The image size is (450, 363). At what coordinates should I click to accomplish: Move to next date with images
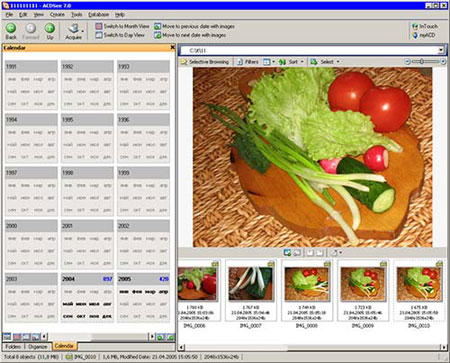190,35
